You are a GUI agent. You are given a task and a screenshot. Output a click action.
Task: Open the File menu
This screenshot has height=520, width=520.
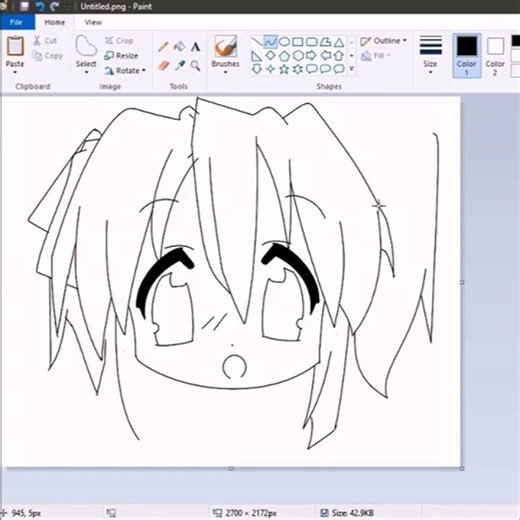click(16, 22)
